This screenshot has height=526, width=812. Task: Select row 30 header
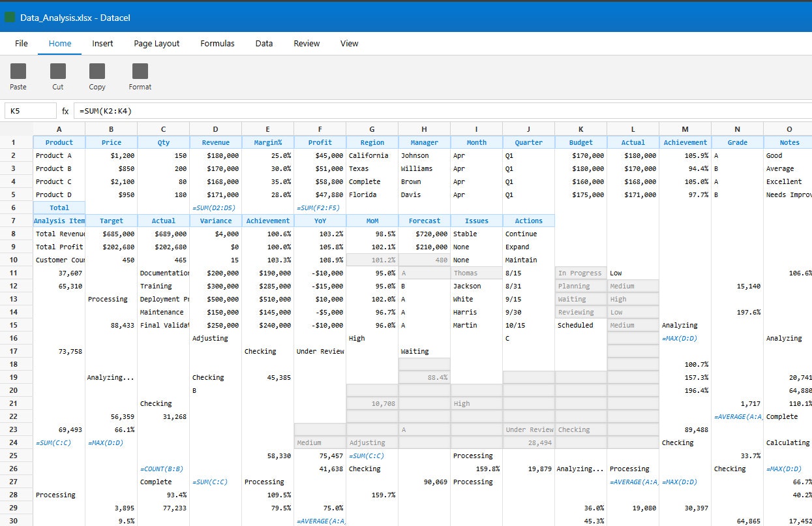click(x=16, y=521)
